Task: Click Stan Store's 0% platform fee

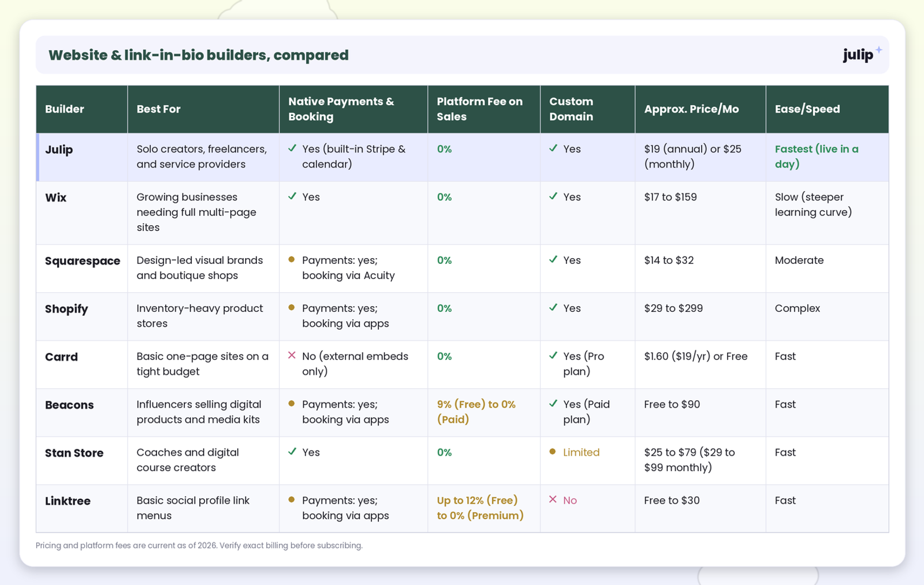Action: [445, 452]
